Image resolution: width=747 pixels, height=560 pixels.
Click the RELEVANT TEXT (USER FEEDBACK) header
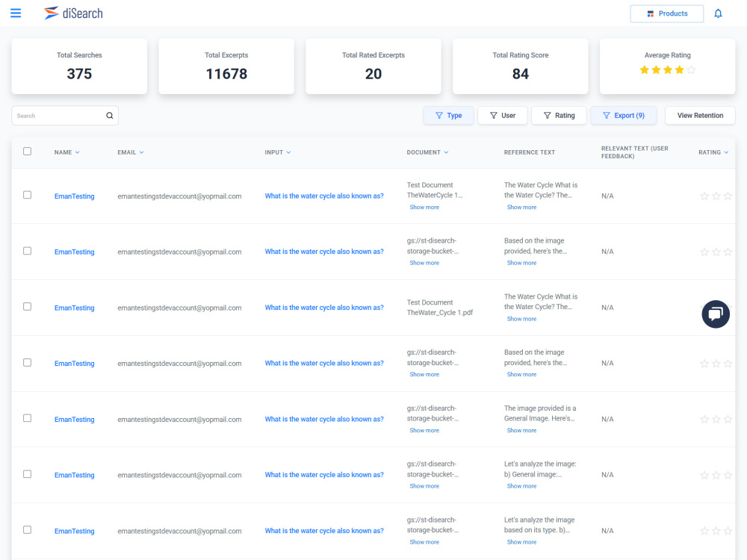tap(634, 152)
